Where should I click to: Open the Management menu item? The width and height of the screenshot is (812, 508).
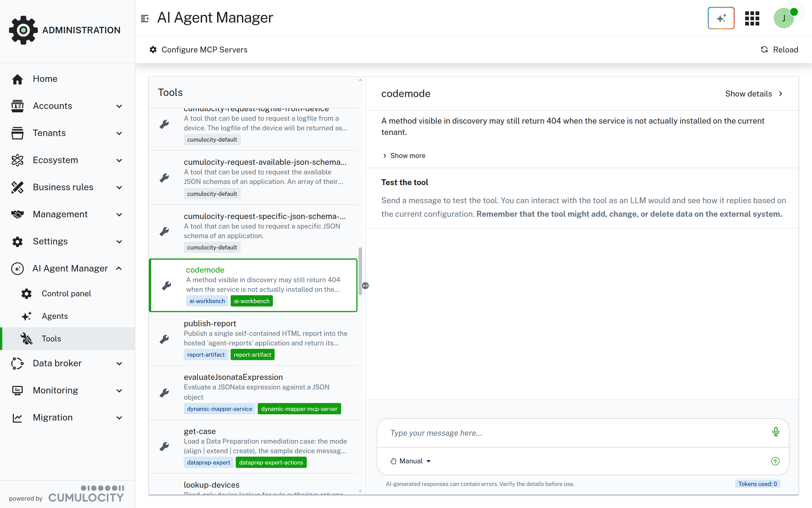(x=67, y=214)
